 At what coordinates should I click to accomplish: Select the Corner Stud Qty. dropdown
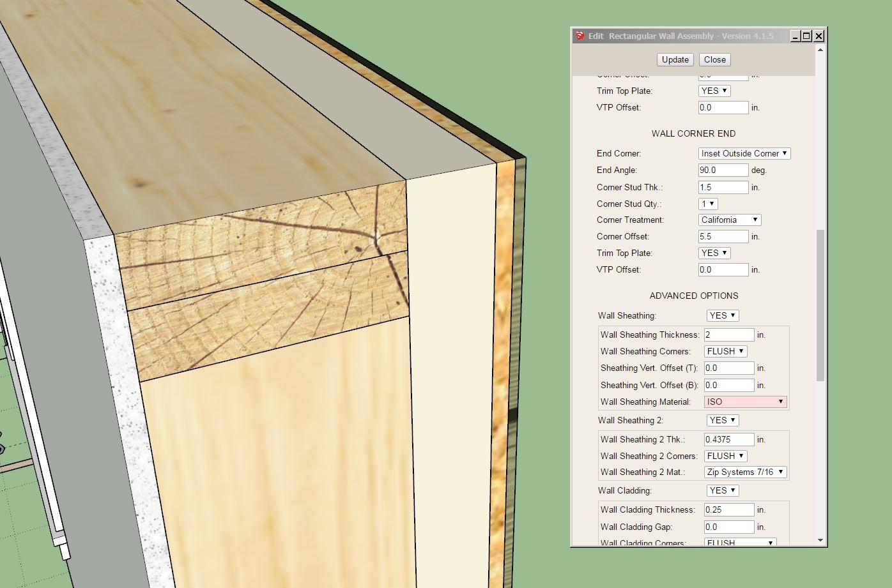(x=708, y=204)
